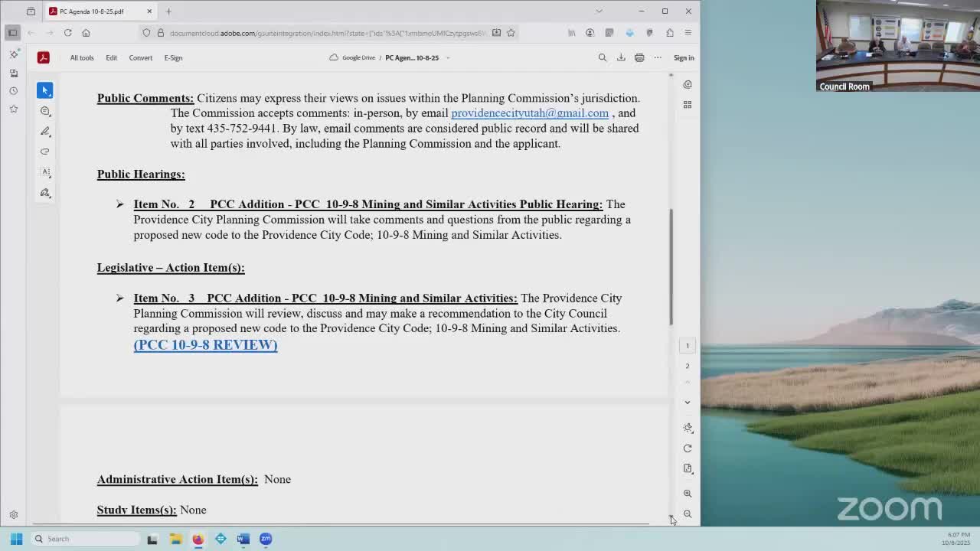Screen dimensions: 980x551
Task: Print the PC Agenda document
Action: pyautogui.click(x=639, y=57)
